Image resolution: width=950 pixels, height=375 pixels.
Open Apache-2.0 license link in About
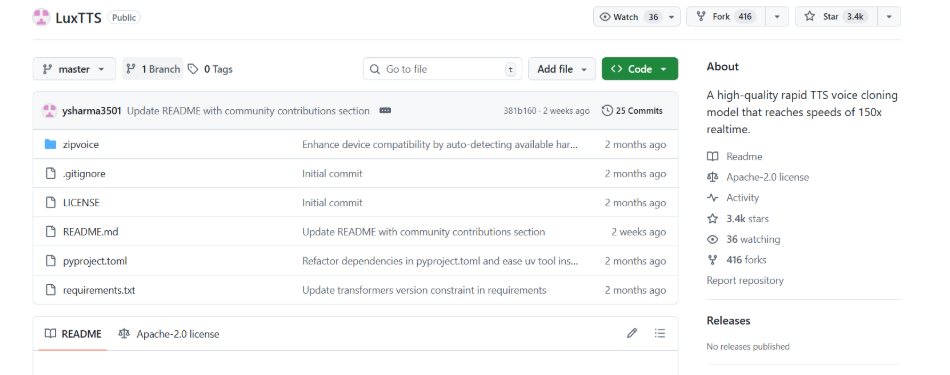pos(768,178)
